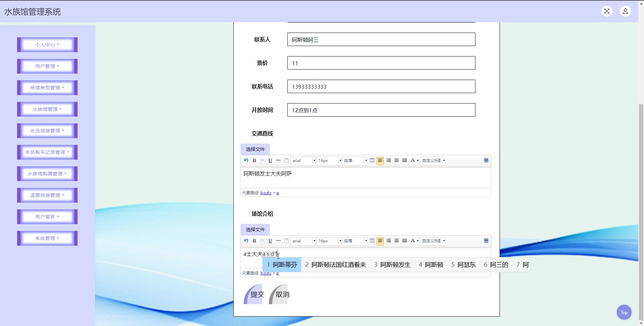644x326 pixels.
Task: Toggle underline in the 场馆介绍 editor
Action: (x=270, y=241)
